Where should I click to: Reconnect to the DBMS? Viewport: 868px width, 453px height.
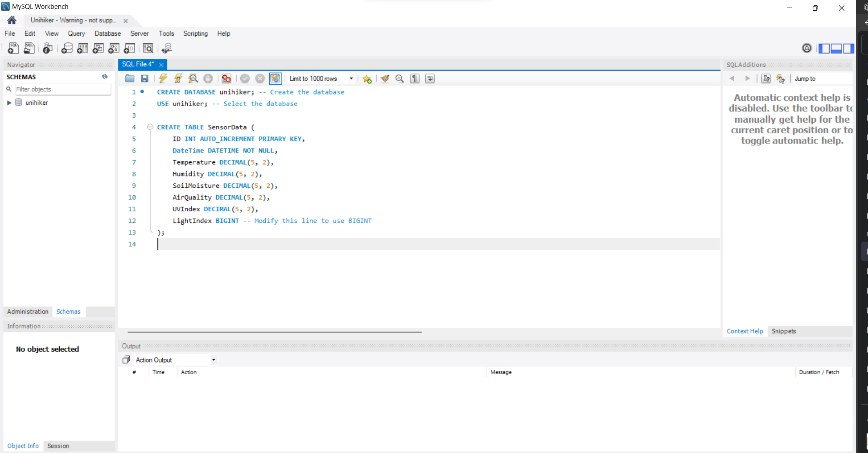[x=167, y=48]
